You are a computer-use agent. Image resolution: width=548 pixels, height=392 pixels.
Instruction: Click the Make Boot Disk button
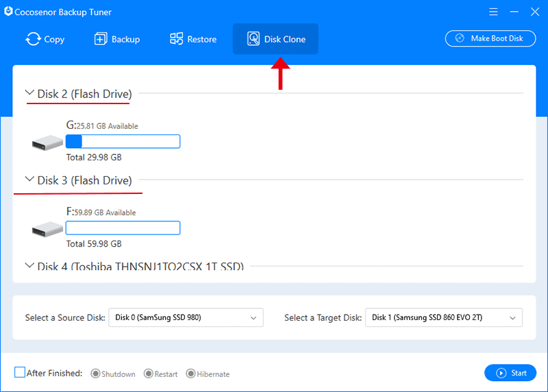tap(490, 38)
